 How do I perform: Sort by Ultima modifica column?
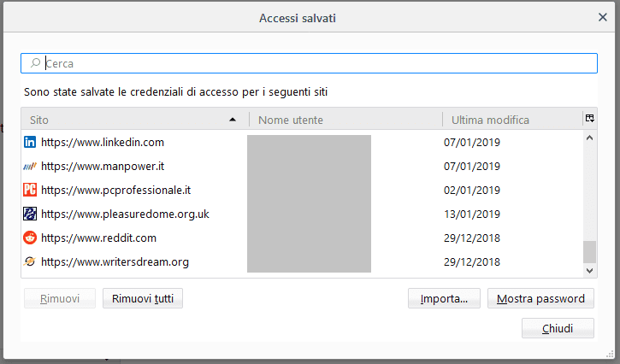click(510, 120)
